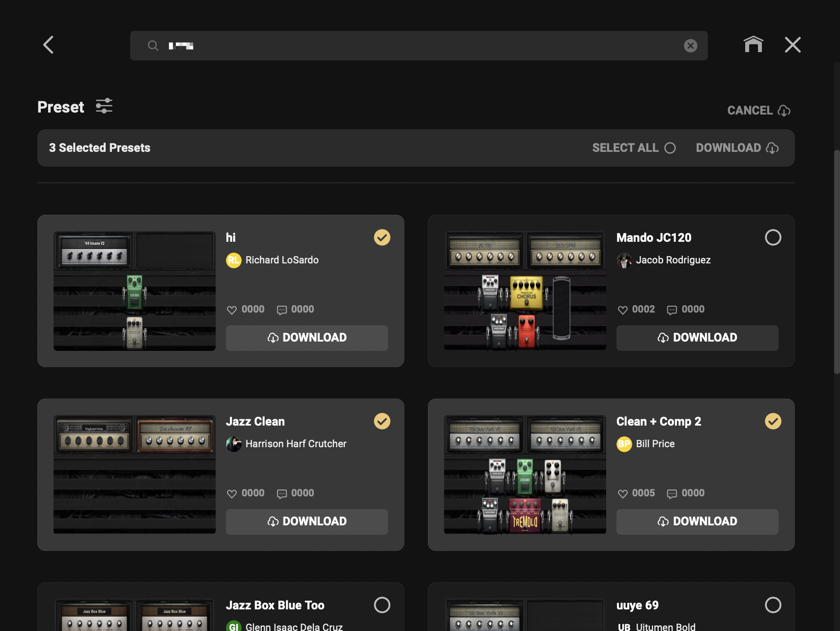Open comments on the 'hi' preset

(282, 310)
